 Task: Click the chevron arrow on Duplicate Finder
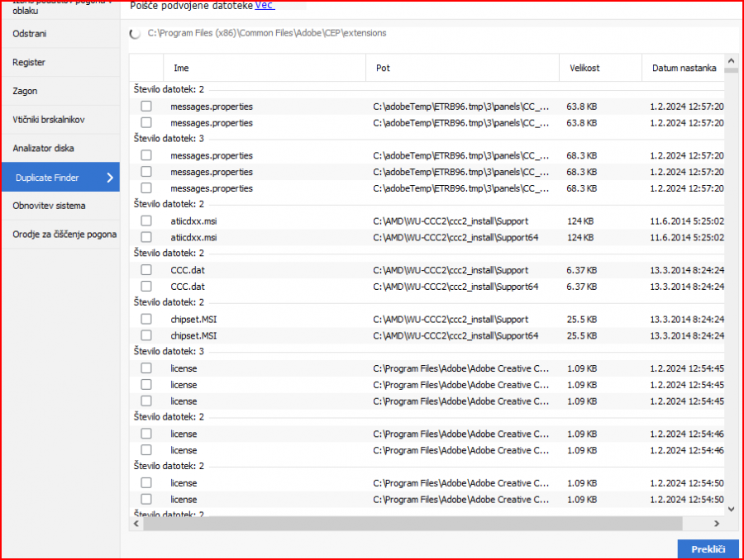click(110, 178)
